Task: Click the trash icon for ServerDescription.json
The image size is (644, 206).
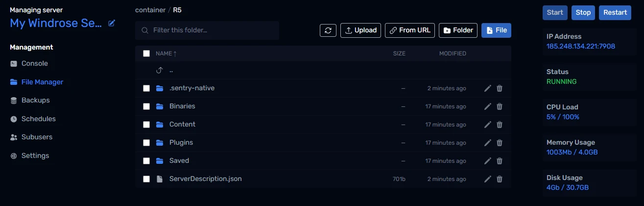Action: click(500, 179)
